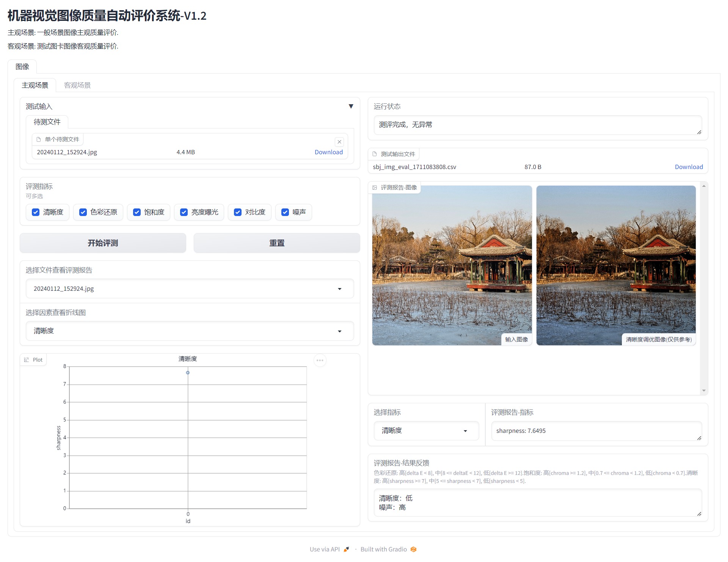This screenshot has width=728, height=562.
Task: Click file icon beside 测试输出文件 label
Action: 375,154
